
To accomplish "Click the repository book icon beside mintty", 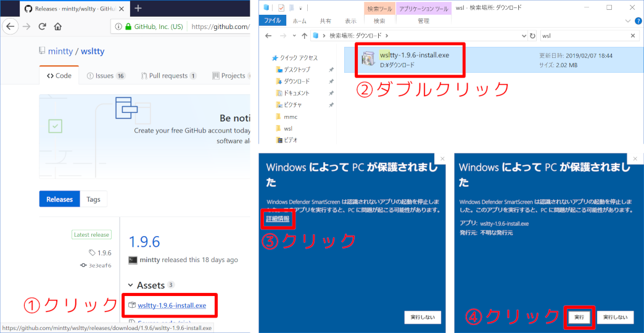I will click(x=42, y=51).
